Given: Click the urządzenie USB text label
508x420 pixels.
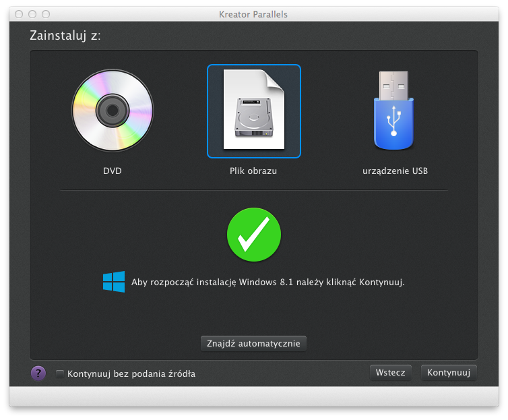Looking at the screenshot, I should point(395,171).
